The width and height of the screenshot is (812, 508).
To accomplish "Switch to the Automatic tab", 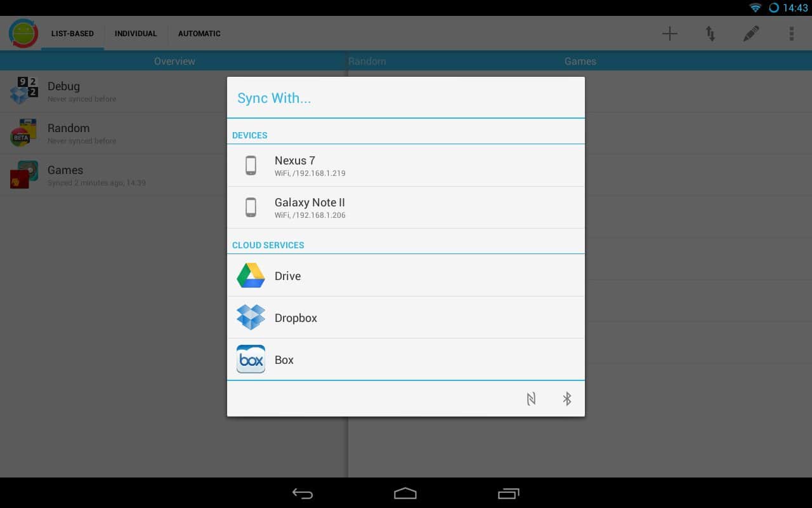I will point(199,34).
